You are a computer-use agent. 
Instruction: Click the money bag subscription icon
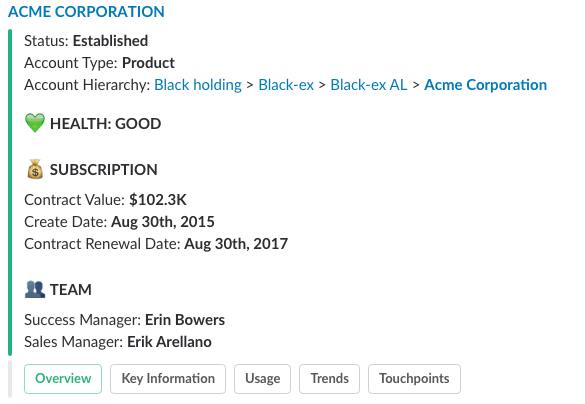tap(35, 169)
